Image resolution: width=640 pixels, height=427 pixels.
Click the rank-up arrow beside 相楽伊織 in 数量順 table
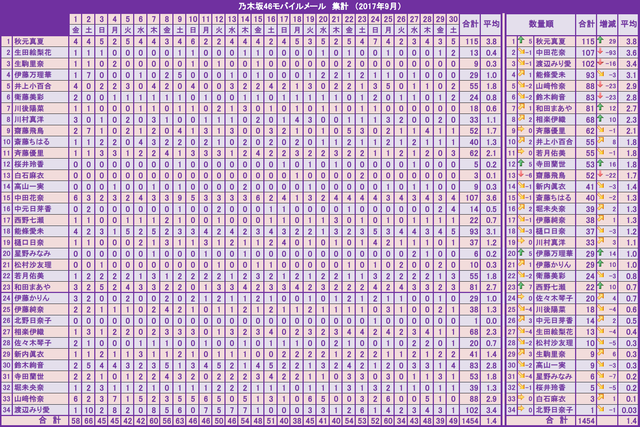pyautogui.click(x=521, y=119)
